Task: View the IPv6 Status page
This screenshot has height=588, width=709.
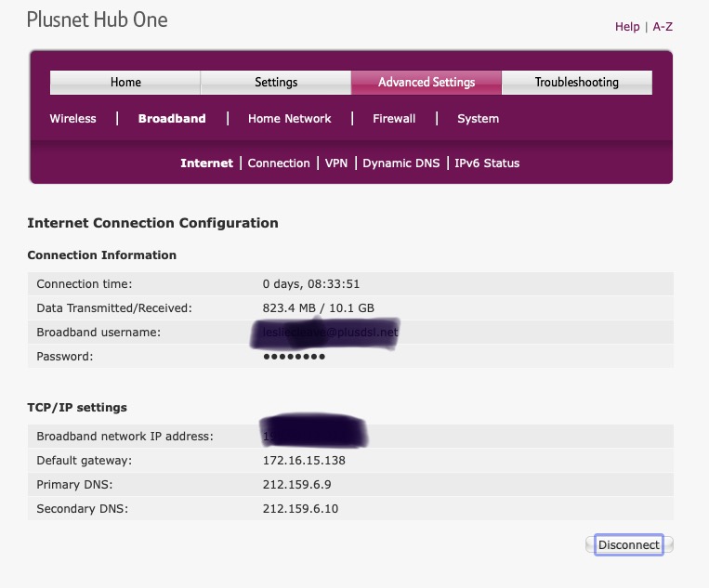Action: pos(487,163)
